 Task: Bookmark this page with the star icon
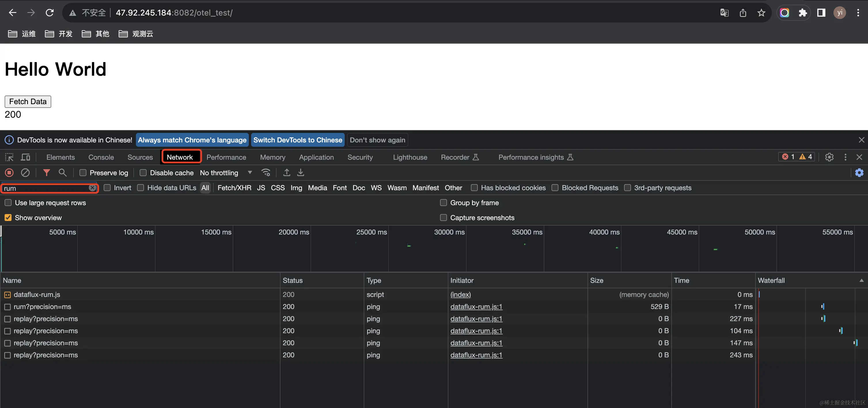click(761, 13)
